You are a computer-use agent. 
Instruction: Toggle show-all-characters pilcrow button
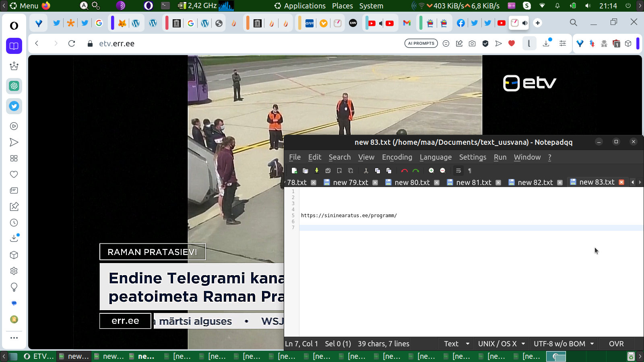pyautogui.click(x=469, y=171)
